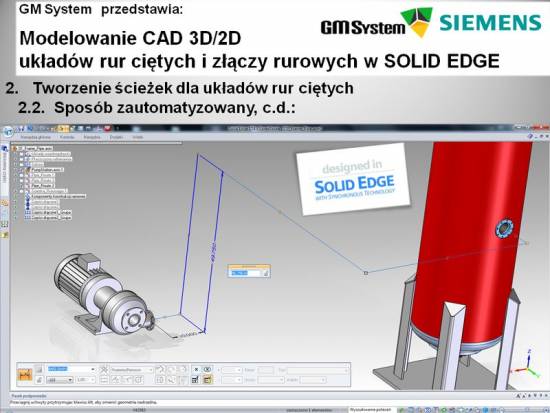This screenshot has height=413, width=550.
Task: Click the calculator-like icon in the command bar
Action: click(x=195, y=380)
